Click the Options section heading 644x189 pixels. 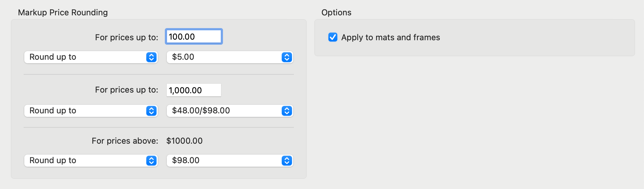point(336,12)
